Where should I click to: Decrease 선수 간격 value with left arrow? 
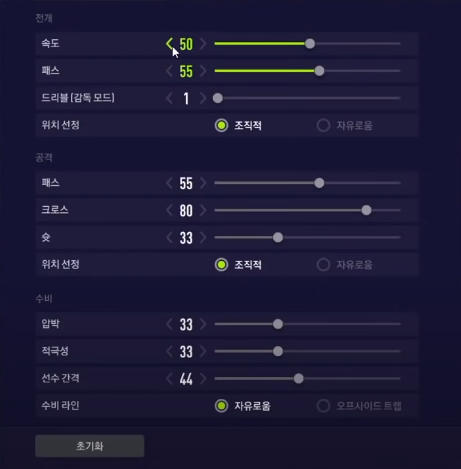coord(169,379)
